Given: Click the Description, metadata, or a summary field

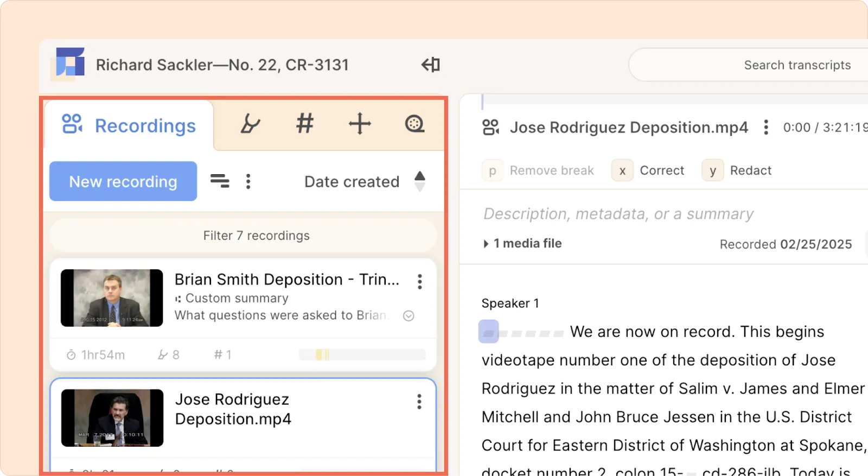Looking at the screenshot, I should [x=618, y=214].
